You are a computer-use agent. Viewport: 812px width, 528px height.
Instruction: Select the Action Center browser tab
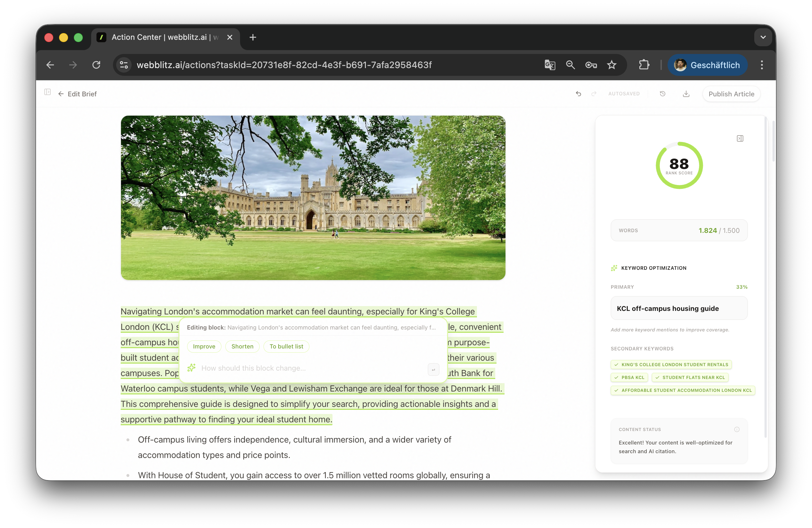(160, 37)
